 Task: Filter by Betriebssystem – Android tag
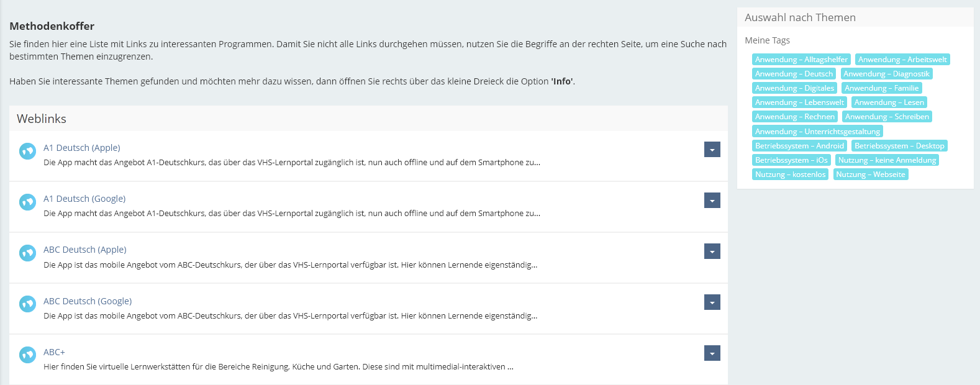[799, 146]
